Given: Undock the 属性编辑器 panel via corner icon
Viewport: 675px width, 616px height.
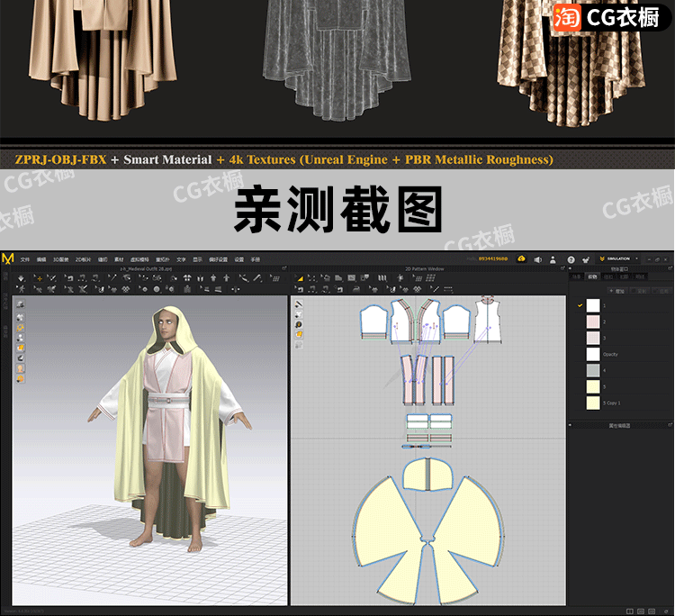Looking at the screenshot, I should coord(670,425).
